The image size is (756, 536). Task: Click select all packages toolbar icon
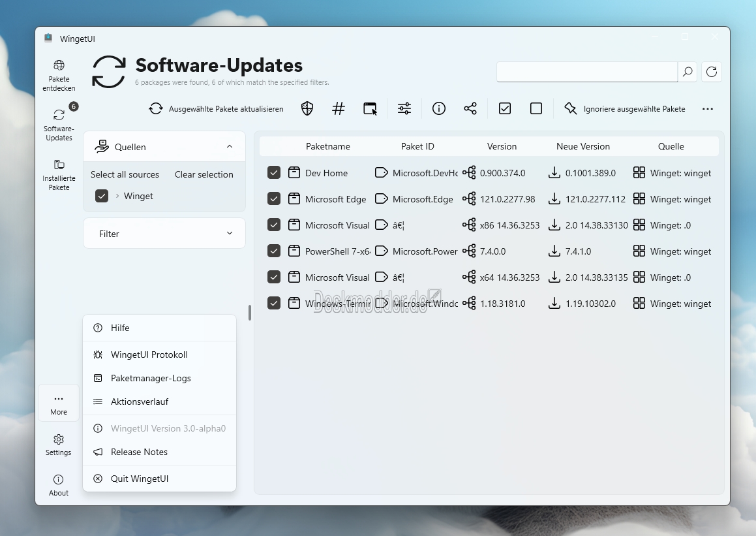(505, 108)
